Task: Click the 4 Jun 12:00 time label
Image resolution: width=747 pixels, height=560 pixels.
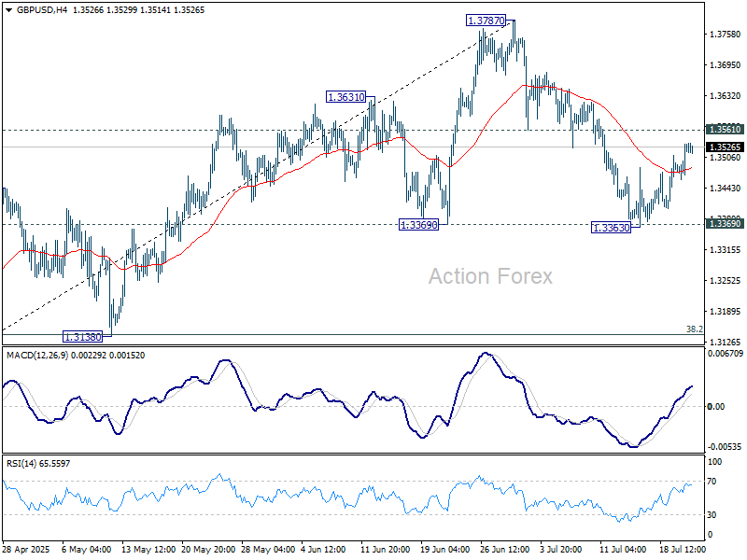Action: [323, 550]
